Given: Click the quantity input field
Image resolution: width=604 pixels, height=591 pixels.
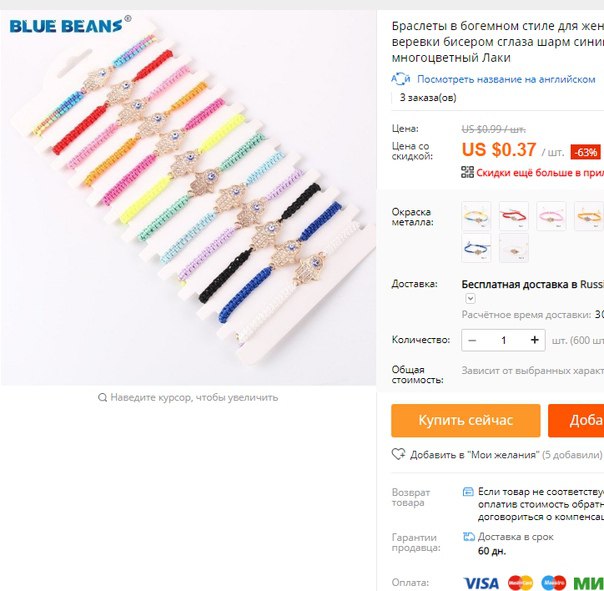Looking at the screenshot, I should [503, 340].
